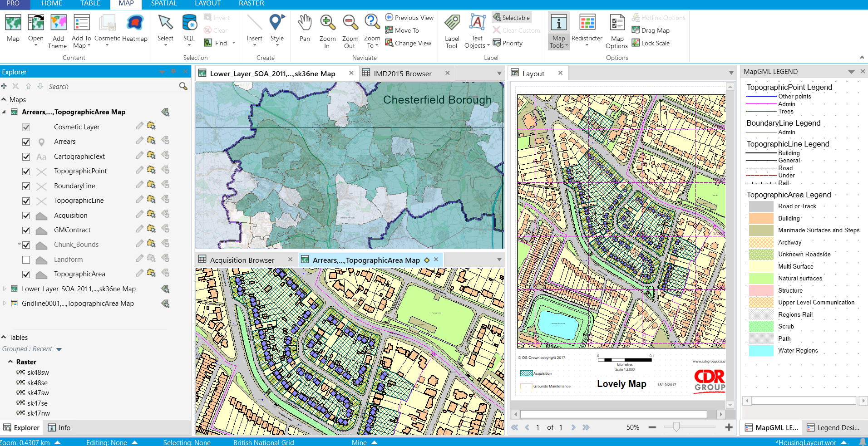The image size is (868, 446).
Task: Collapse the Tables section
Action: coord(4,337)
